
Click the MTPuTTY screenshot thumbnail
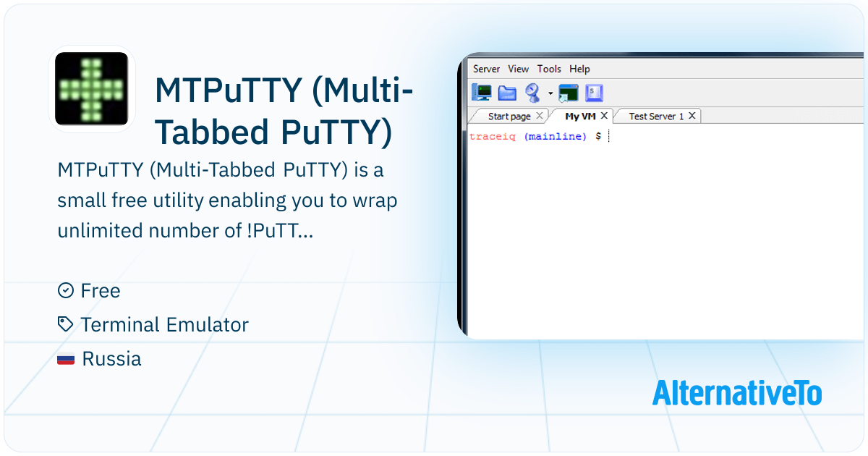point(662,195)
